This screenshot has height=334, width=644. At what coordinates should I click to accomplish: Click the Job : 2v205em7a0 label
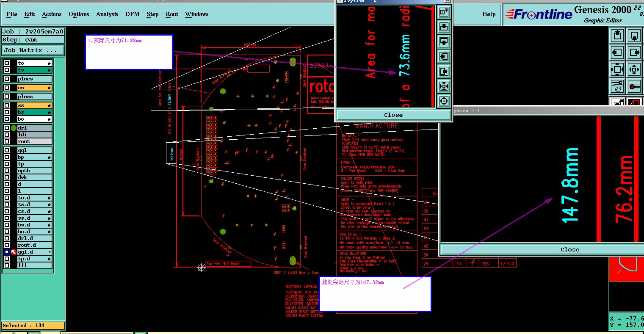(33, 31)
